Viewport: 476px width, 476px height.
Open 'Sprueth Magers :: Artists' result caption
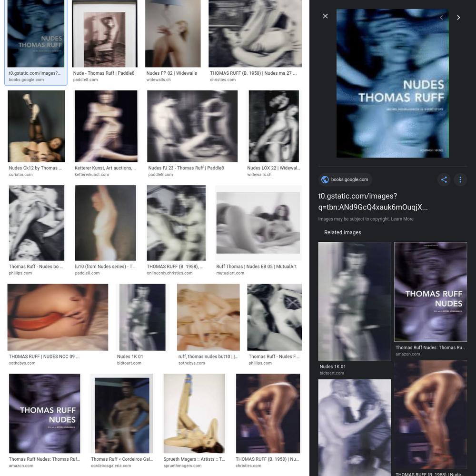(194, 459)
